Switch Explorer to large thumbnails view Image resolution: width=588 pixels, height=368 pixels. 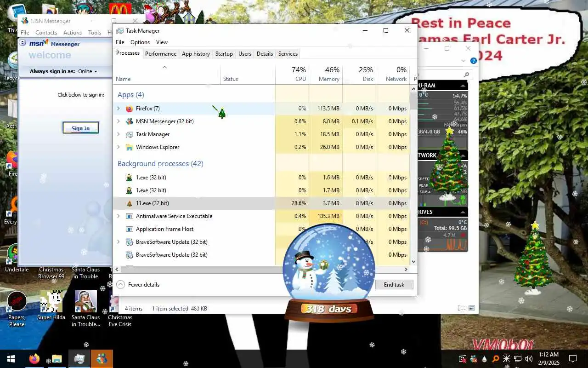[x=471, y=308]
